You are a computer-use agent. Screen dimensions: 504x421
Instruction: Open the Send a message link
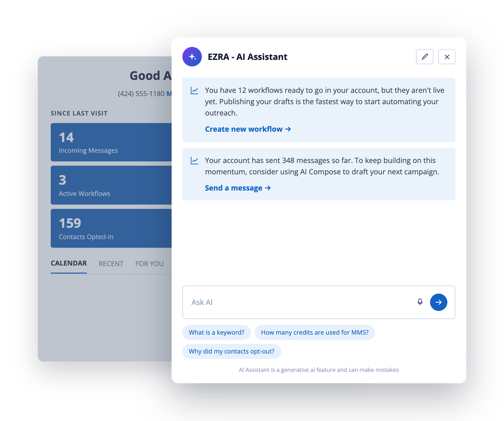click(238, 188)
